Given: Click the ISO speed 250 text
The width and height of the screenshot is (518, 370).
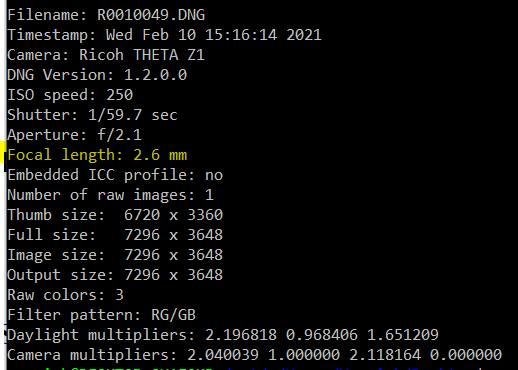Looking at the screenshot, I should coord(70,95).
